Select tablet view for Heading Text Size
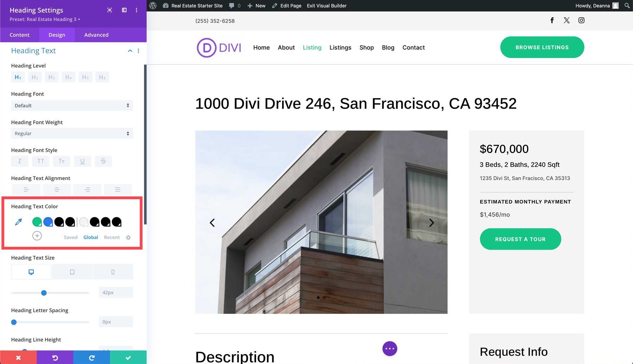Screen dimensions: 633x364 pos(72,272)
